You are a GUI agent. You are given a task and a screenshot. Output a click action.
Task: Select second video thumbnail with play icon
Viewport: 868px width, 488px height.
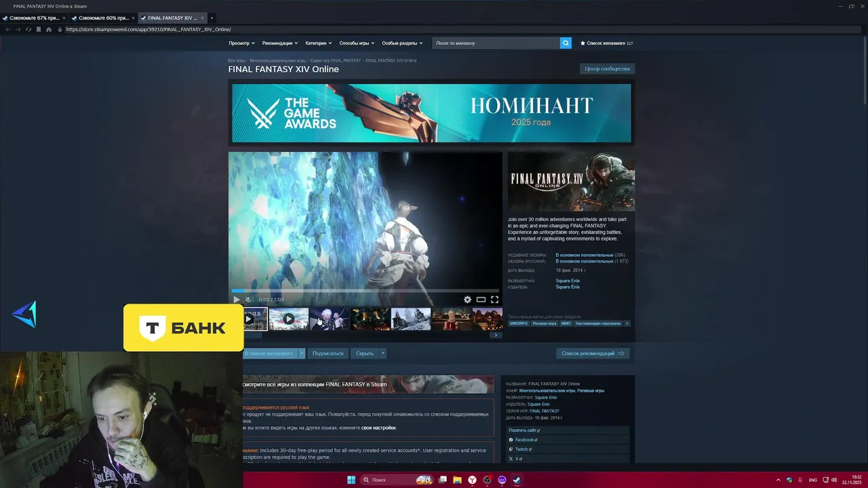pos(289,319)
